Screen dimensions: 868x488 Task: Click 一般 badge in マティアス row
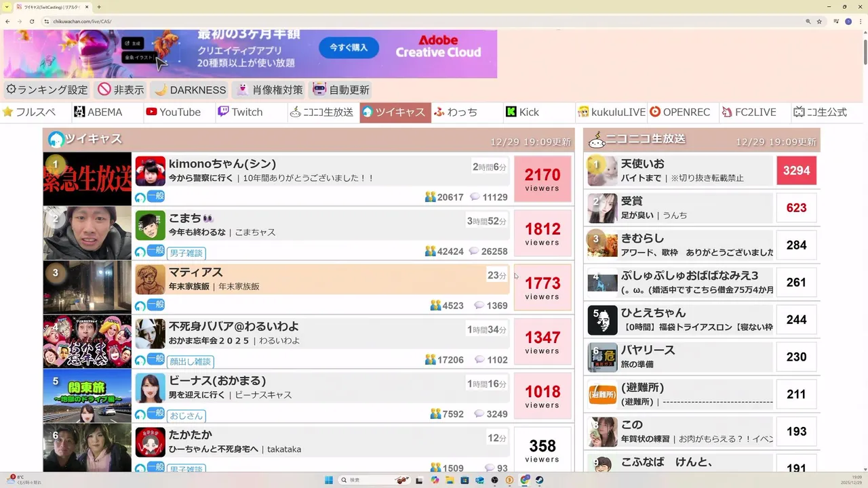click(x=155, y=304)
